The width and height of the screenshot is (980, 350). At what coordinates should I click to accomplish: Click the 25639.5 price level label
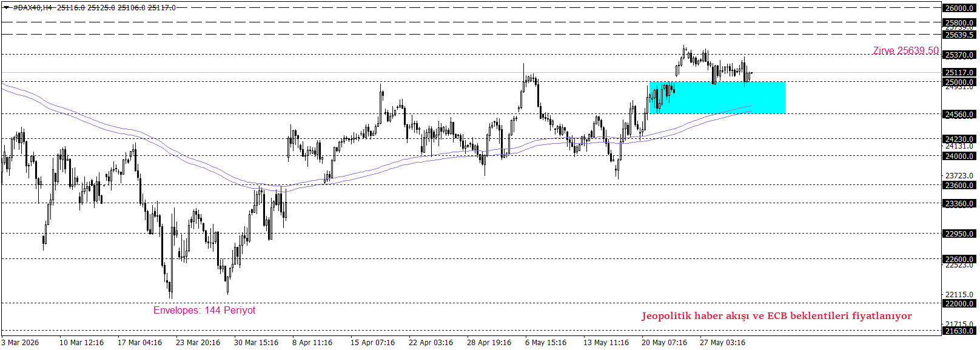pyautogui.click(x=959, y=35)
